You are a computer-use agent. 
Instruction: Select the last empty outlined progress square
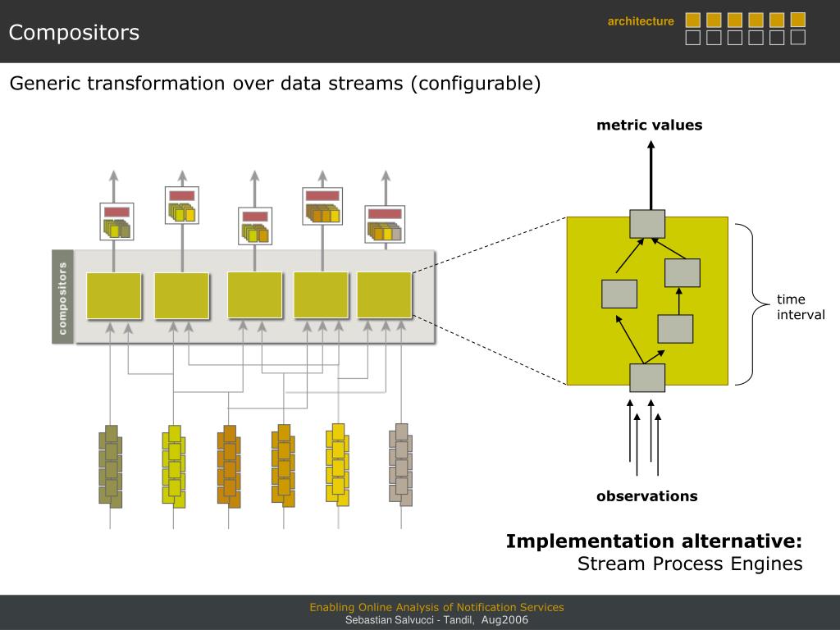click(x=797, y=38)
